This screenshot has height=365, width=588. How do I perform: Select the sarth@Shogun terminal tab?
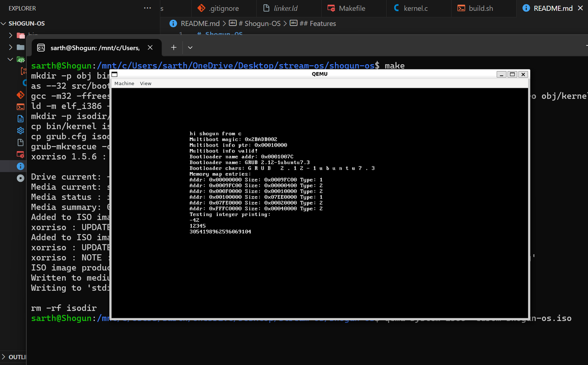pos(97,48)
